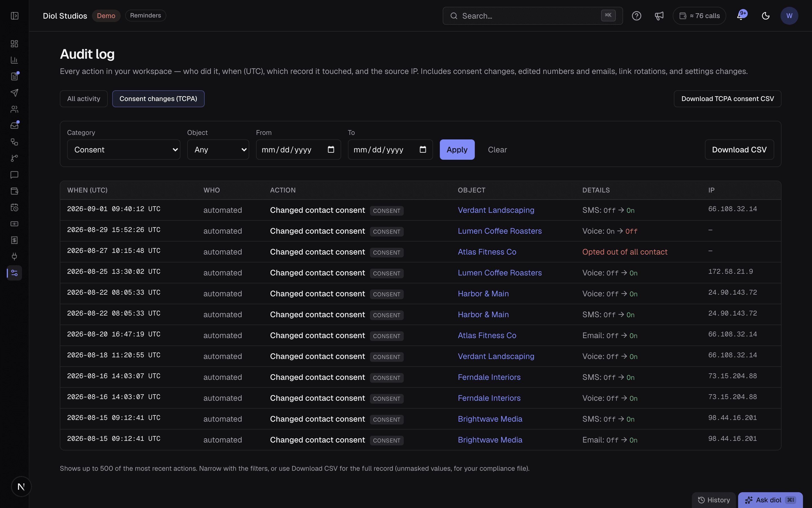Open Verdant Landscaping link in 2026-08-18 row
Screen dimensions: 812x508
point(496,356)
